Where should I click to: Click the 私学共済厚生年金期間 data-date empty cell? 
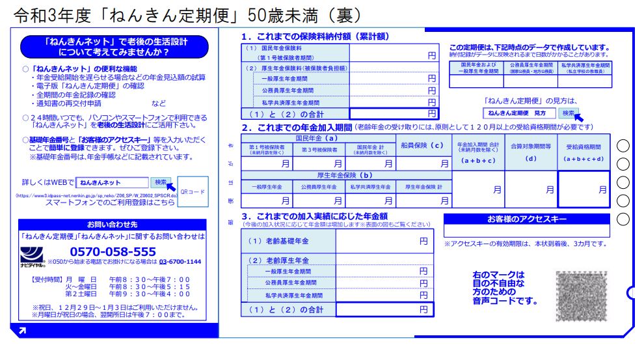pos(585,81)
